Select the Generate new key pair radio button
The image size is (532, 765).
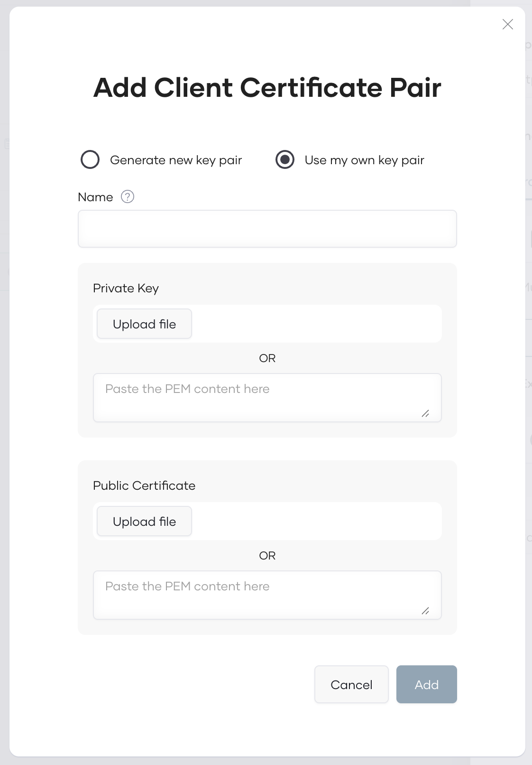(90, 159)
